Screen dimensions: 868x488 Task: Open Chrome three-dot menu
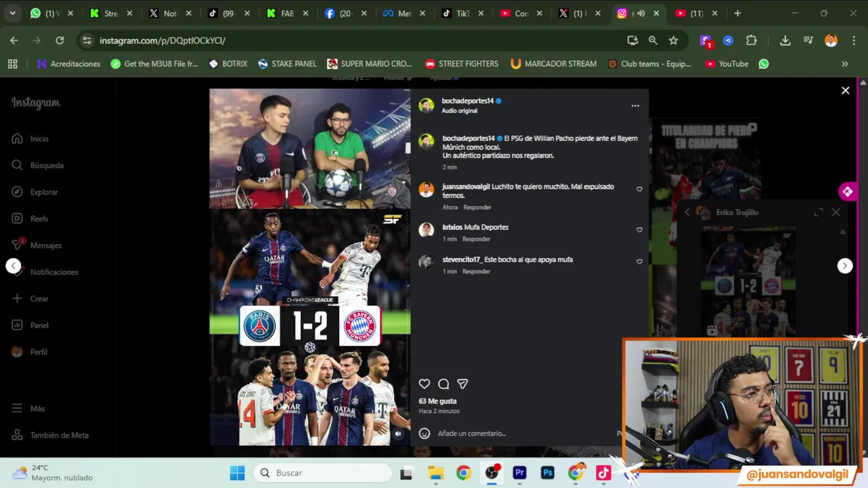tap(853, 41)
